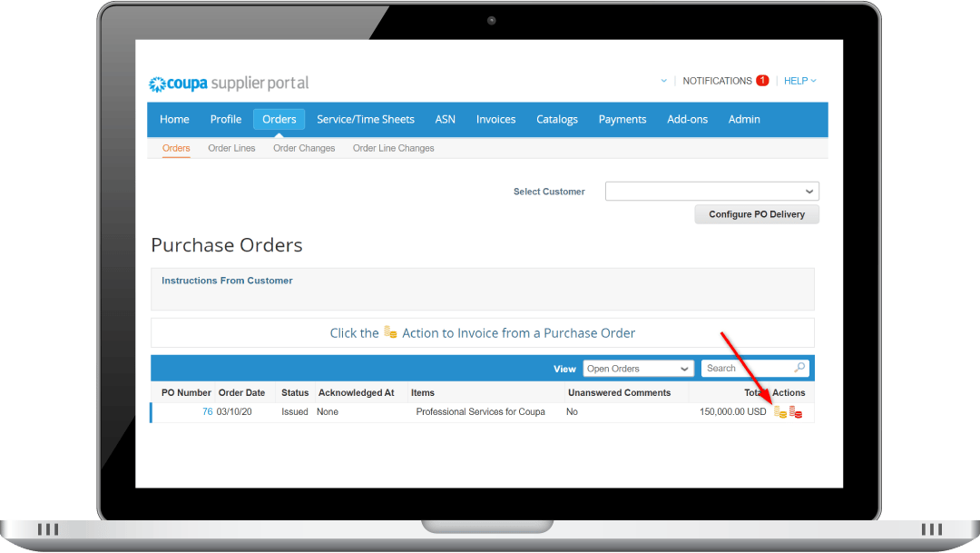Open the Order Changes sub-tab
Viewport: 980px width, 553px height.
click(x=303, y=148)
